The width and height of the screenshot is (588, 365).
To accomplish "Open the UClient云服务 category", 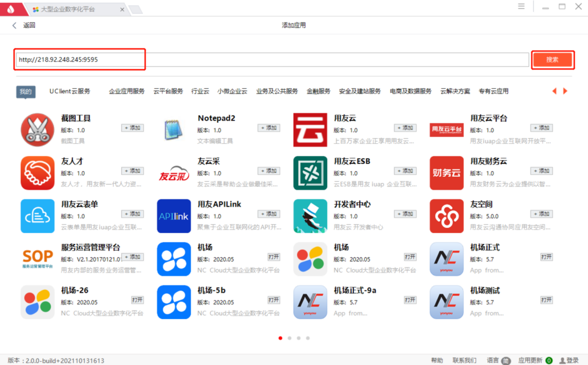I will [70, 91].
